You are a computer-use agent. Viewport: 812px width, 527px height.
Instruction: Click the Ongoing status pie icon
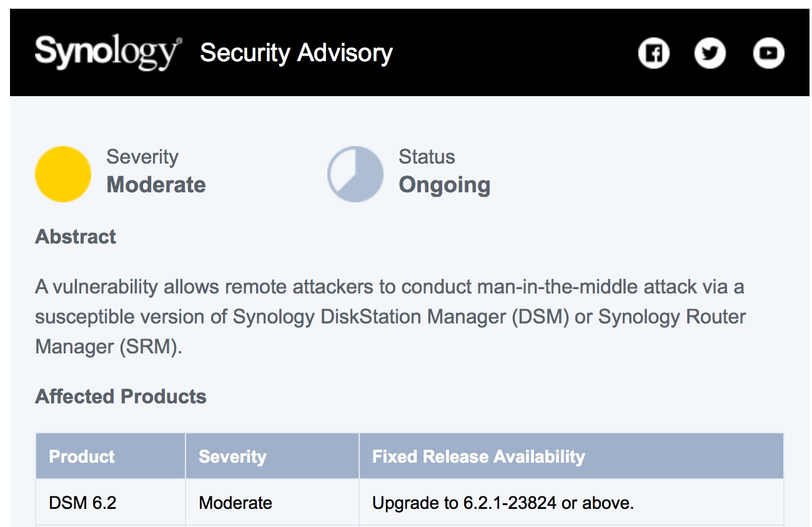[x=355, y=174]
